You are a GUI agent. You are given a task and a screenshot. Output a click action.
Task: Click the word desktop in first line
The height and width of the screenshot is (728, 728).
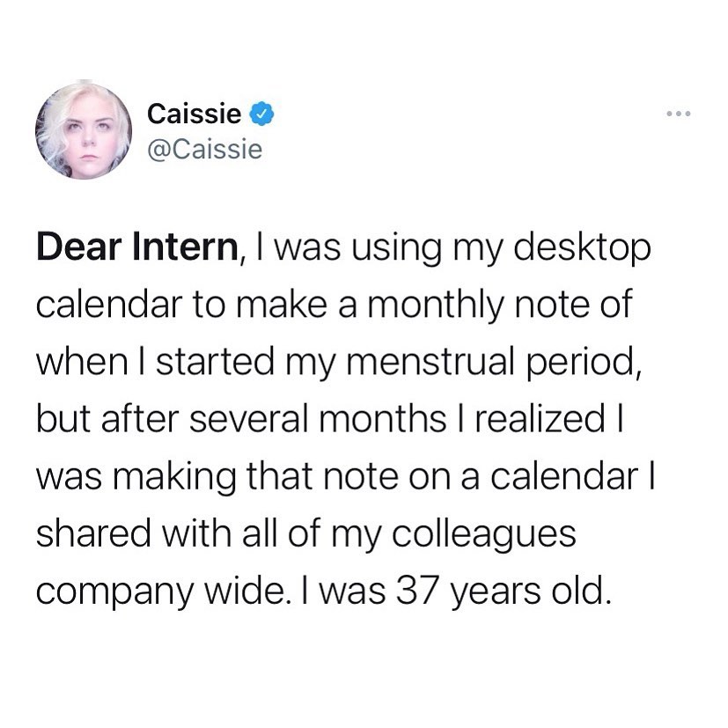(x=582, y=248)
